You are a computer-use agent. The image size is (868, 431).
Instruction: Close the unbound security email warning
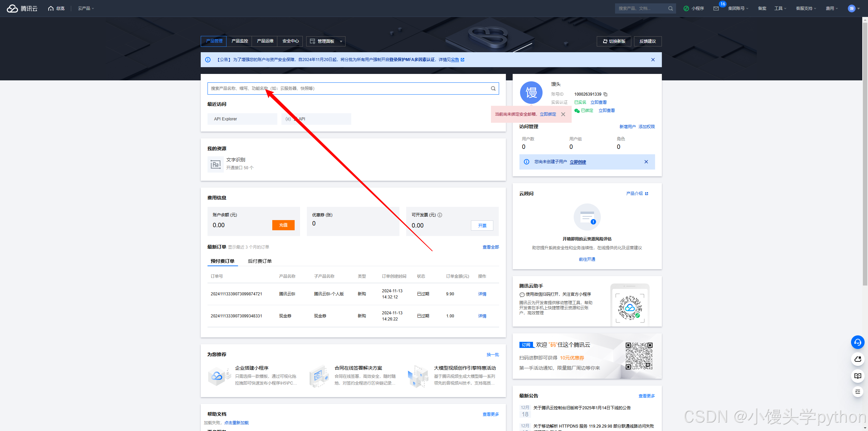(563, 114)
